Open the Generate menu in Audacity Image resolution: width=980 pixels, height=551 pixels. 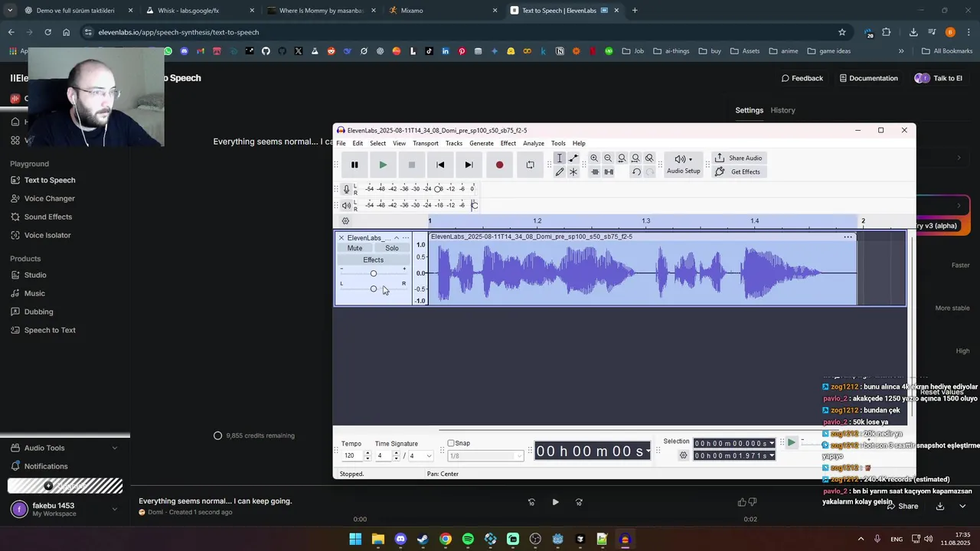[482, 143]
